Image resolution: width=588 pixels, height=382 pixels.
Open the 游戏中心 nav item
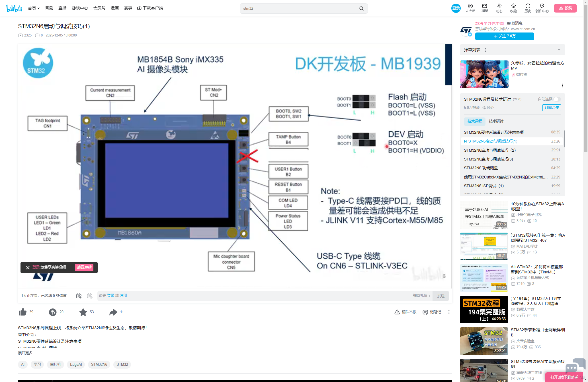(80, 8)
